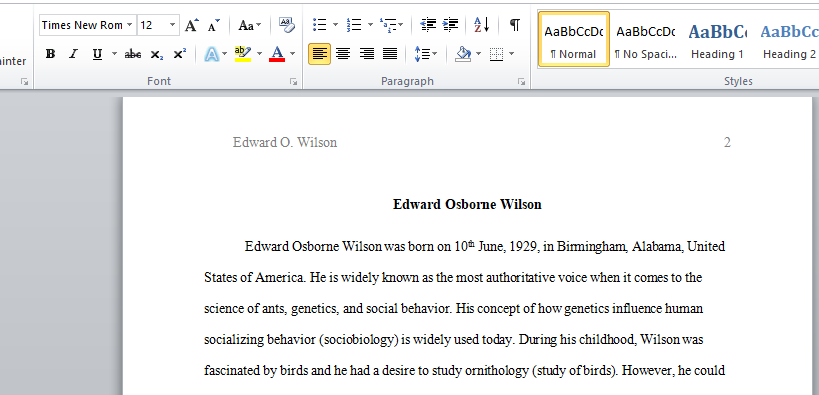Screen dimensions: 819x395
Task: Select Center alignment
Action: 343,53
